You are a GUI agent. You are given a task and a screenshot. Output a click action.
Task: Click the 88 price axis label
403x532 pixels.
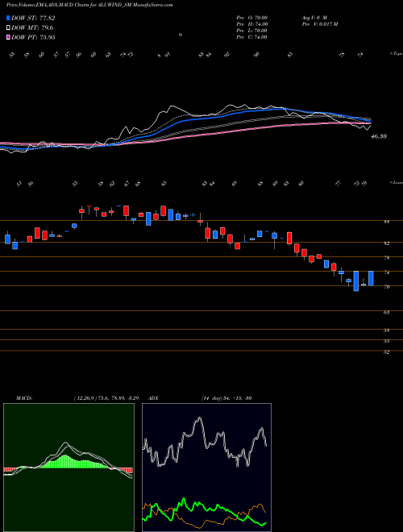coord(386,222)
